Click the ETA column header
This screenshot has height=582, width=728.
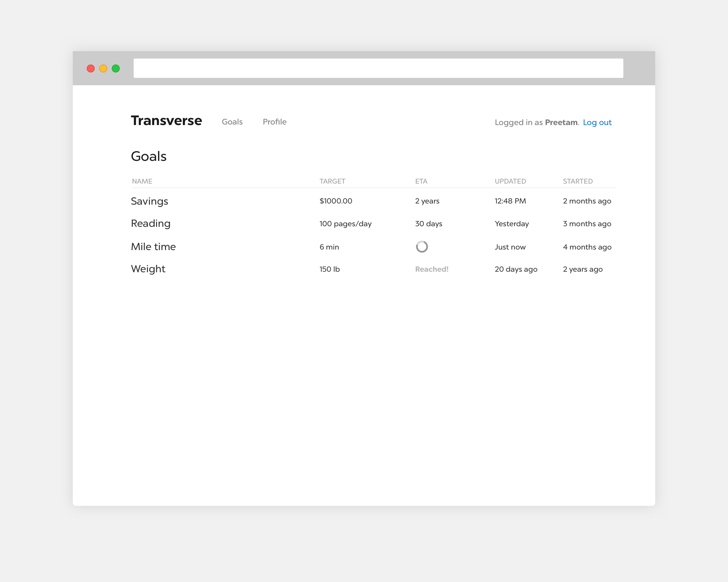tap(421, 181)
